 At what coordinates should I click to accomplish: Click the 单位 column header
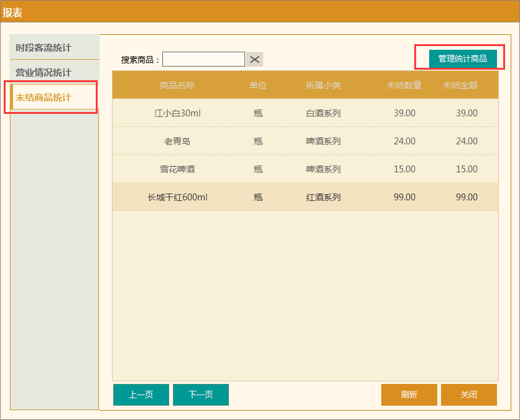click(x=258, y=85)
